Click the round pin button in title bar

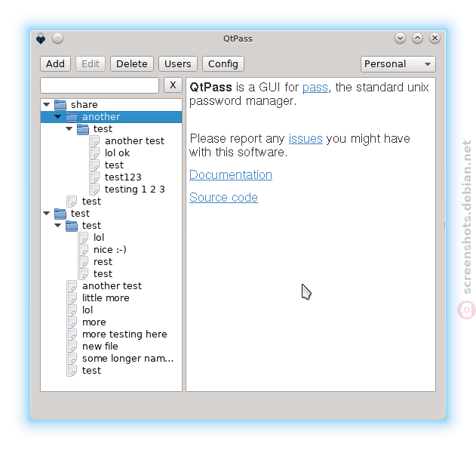click(x=57, y=39)
